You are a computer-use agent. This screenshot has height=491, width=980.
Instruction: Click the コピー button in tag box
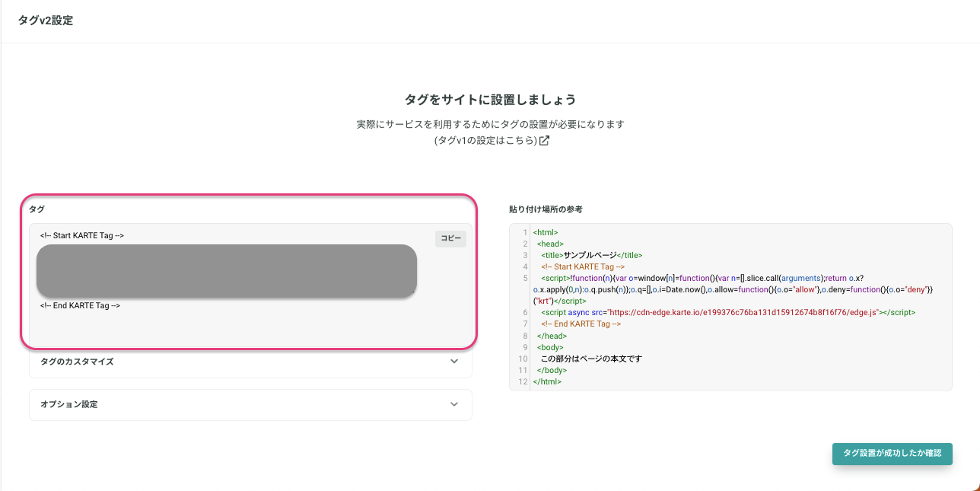pos(450,238)
